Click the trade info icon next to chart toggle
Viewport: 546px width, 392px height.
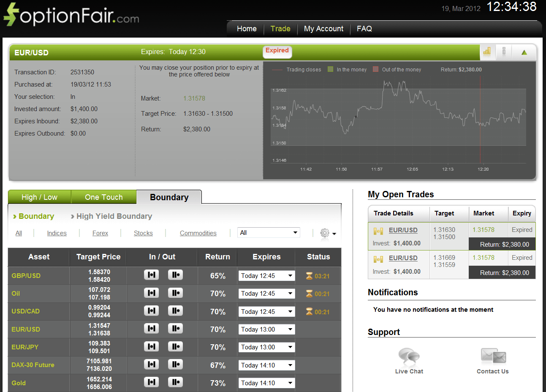(x=504, y=52)
